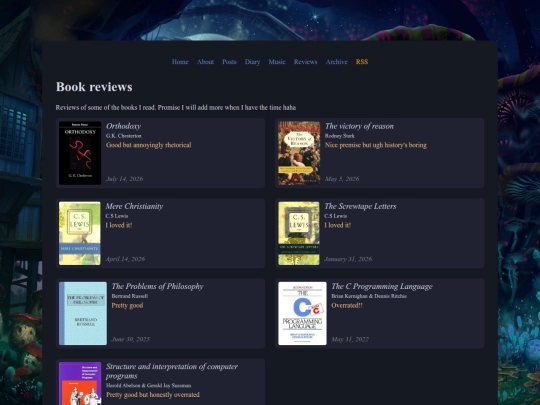This screenshot has height=405, width=540.
Task: Click the date May 5, 2026
Action: [x=342, y=179]
